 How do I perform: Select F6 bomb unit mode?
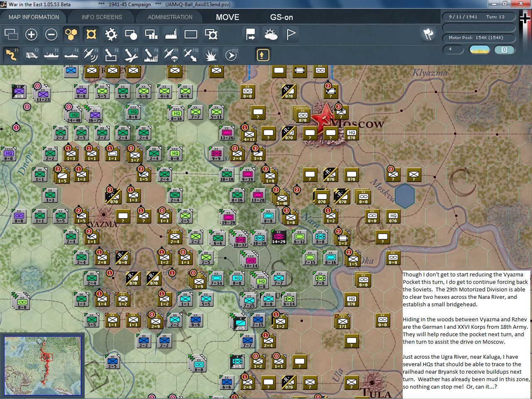click(111, 55)
